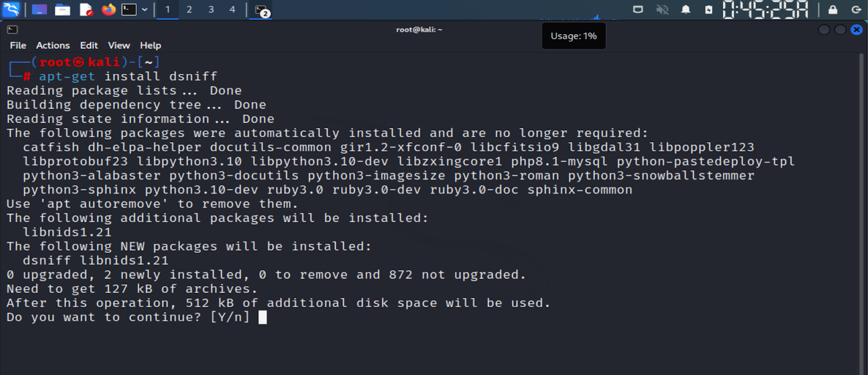Toggle the muted volume tray icon

[662, 9]
